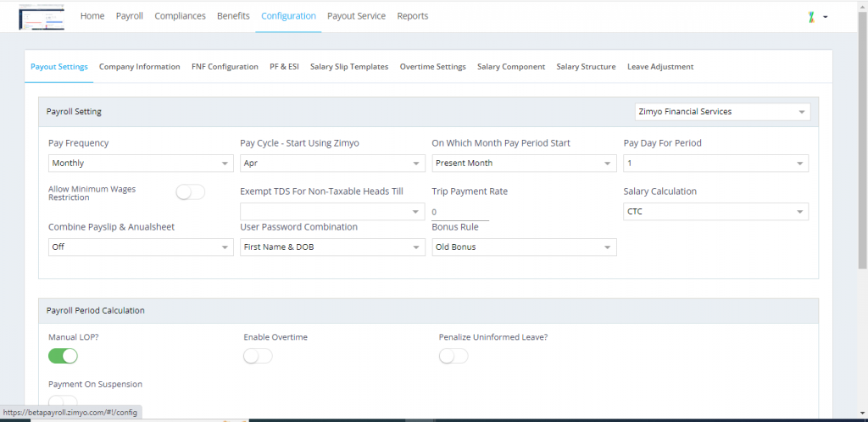
Task: Open the Leave Adjustment tab
Action: coord(660,66)
